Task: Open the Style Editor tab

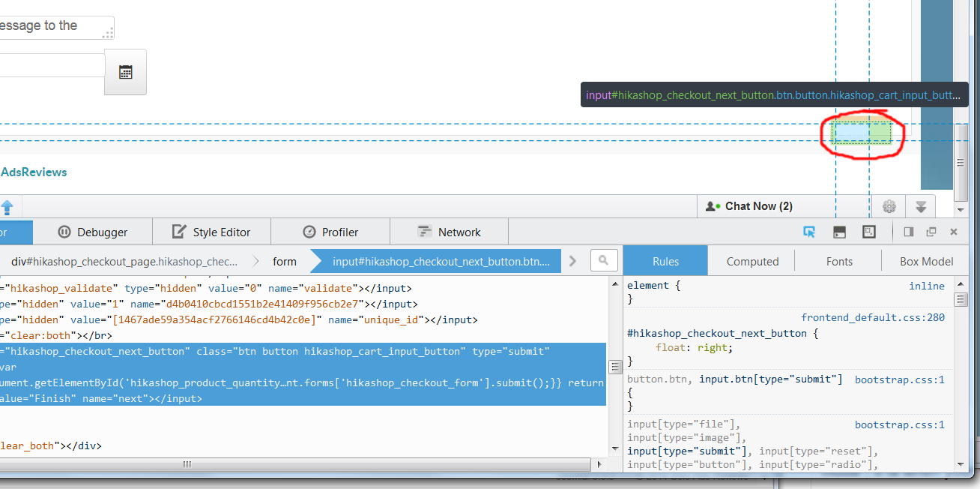Action: pos(211,232)
